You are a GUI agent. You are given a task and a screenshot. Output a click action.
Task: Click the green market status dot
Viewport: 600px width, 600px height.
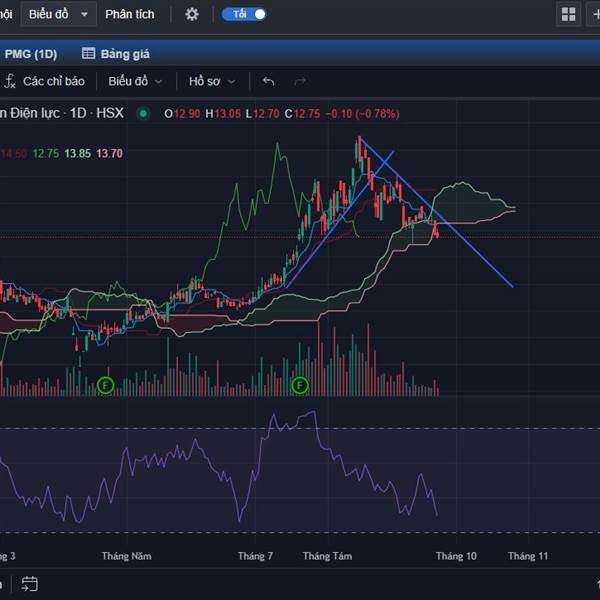pos(144,113)
